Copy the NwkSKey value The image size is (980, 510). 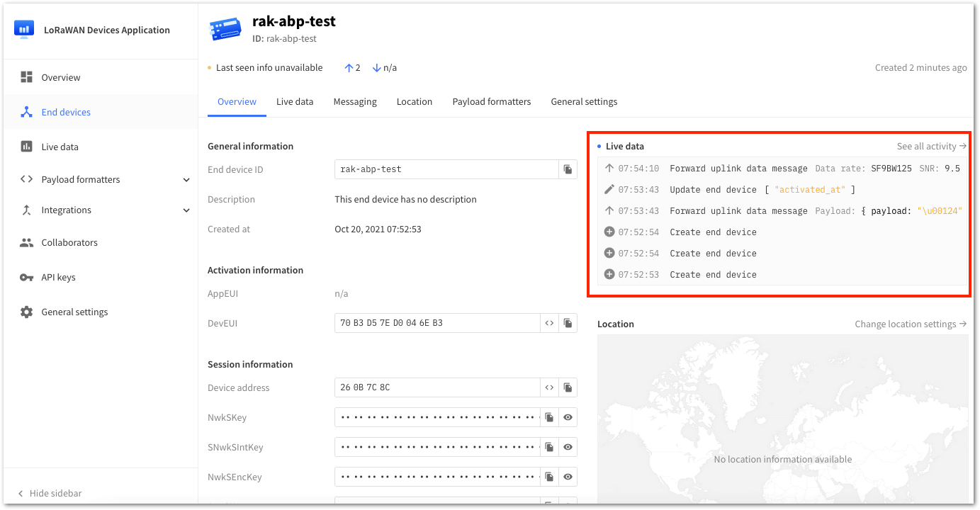(549, 418)
